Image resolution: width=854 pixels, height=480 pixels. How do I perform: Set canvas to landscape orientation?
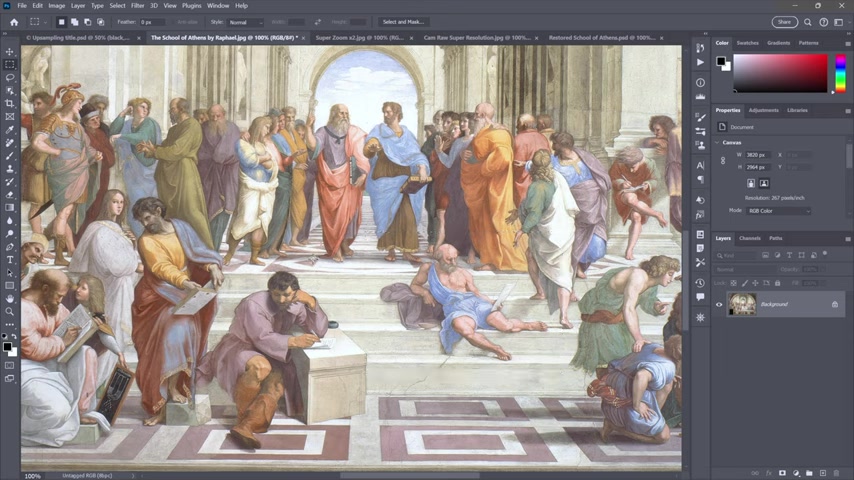(764, 184)
